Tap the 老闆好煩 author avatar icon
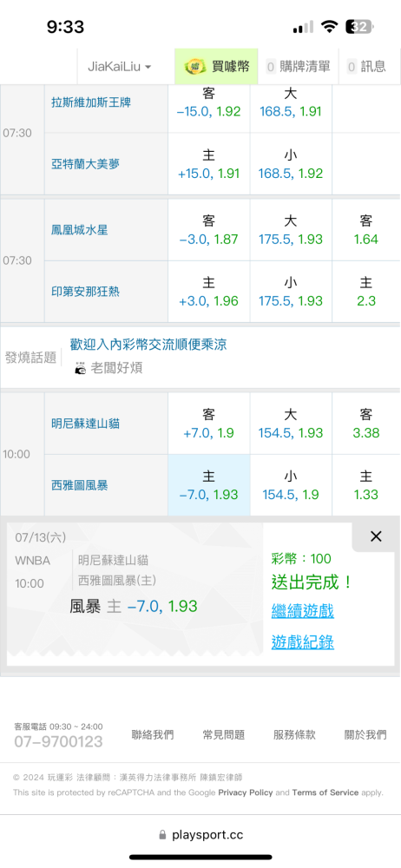This screenshot has width=401, height=868. pos(81,369)
